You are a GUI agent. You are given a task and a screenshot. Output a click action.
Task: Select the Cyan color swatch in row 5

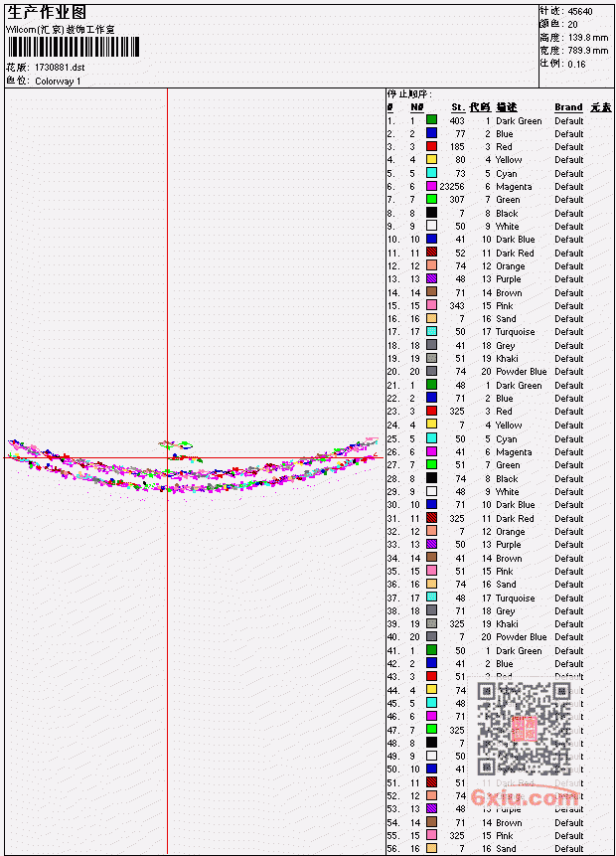431,173
